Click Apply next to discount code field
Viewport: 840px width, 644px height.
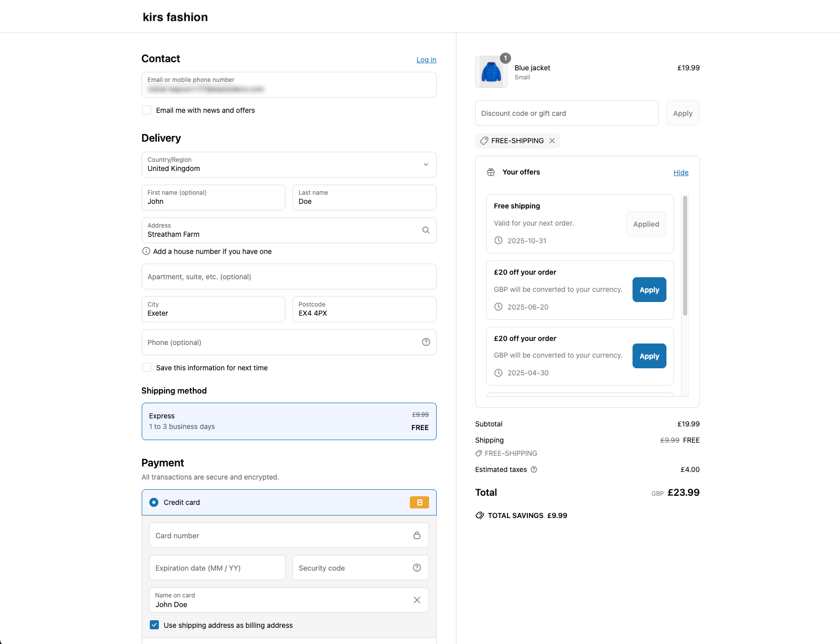pyautogui.click(x=682, y=113)
